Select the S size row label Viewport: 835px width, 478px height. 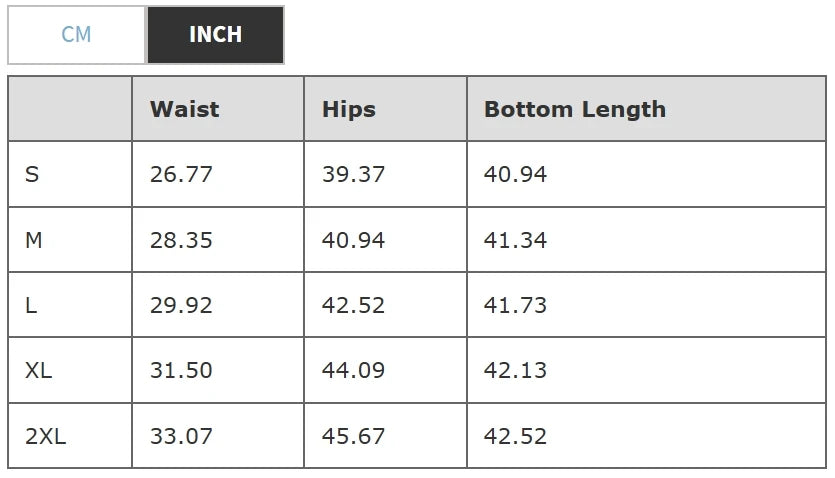(32, 175)
